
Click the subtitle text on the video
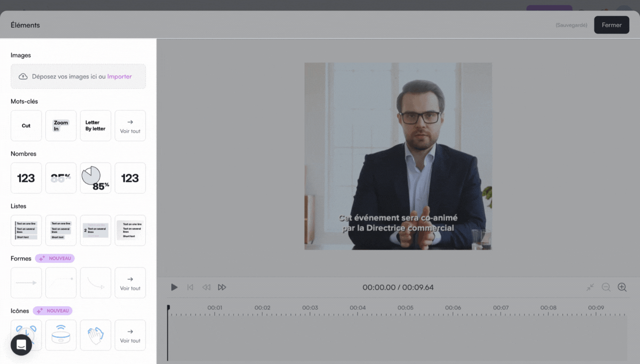point(398,223)
